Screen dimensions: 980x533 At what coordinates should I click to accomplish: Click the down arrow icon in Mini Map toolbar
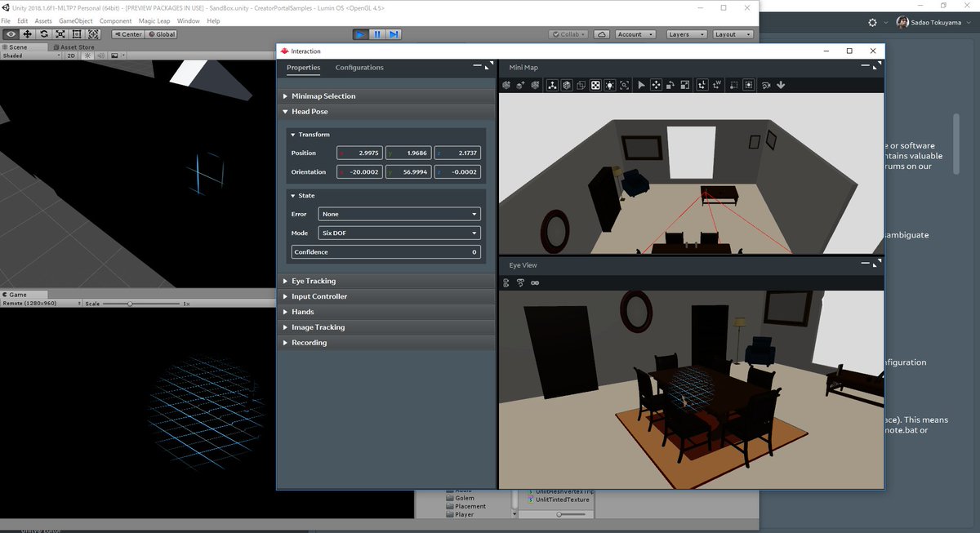pos(781,85)
